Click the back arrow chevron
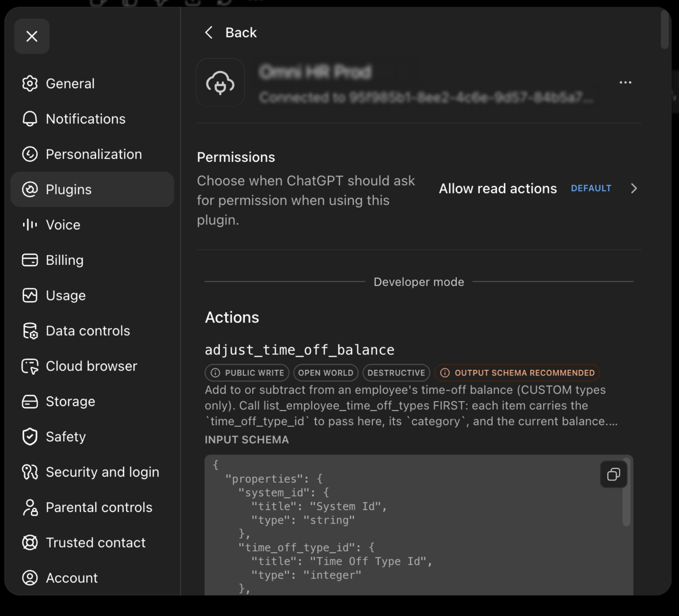This screenshot has width=679, height=616. coord(209,32)
